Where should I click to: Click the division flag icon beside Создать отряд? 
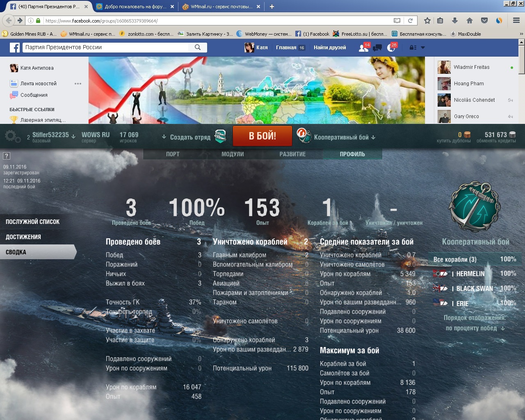click(220, 136)
